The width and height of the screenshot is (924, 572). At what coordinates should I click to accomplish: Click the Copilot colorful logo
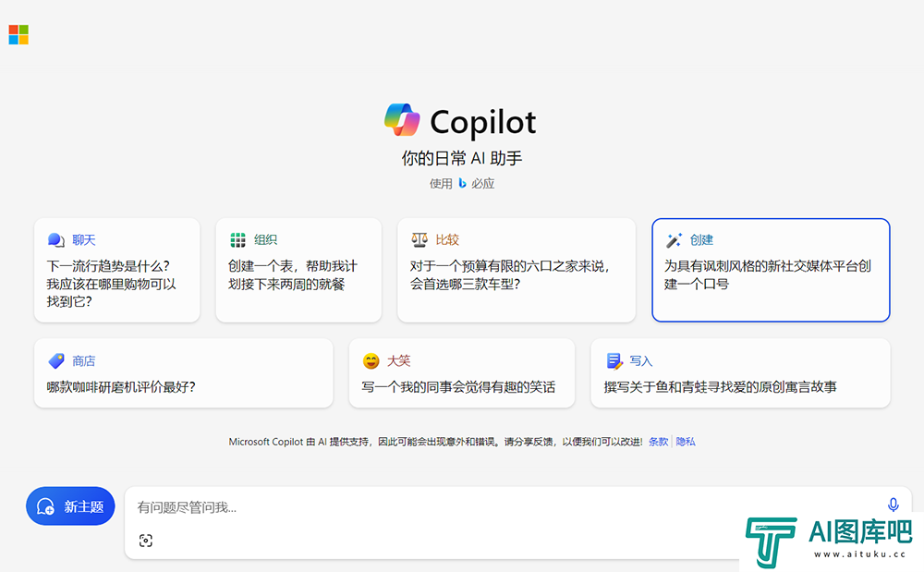pos(402,120)
